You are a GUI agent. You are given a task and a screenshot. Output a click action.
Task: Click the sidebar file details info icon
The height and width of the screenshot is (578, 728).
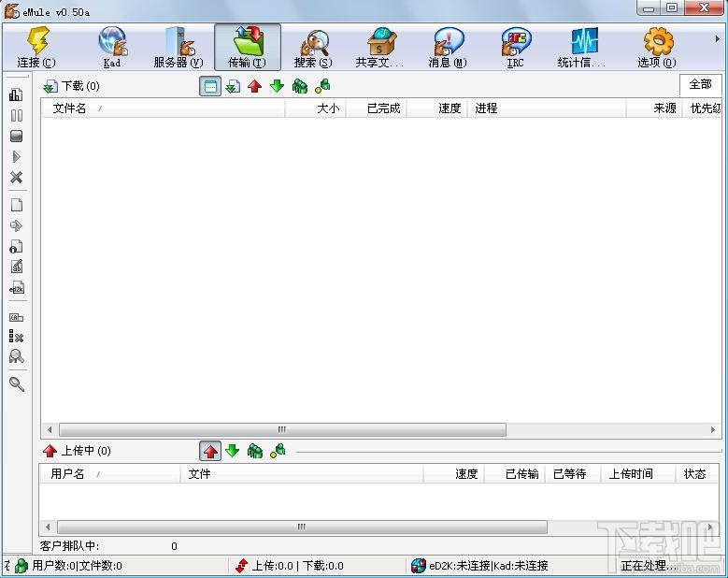pyautogui.click(x=16, y=246)
